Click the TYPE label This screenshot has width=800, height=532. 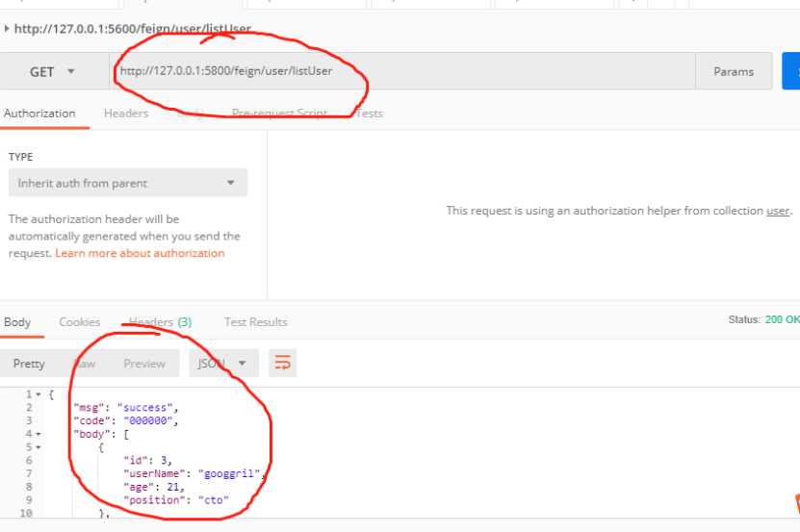point(20,157)
